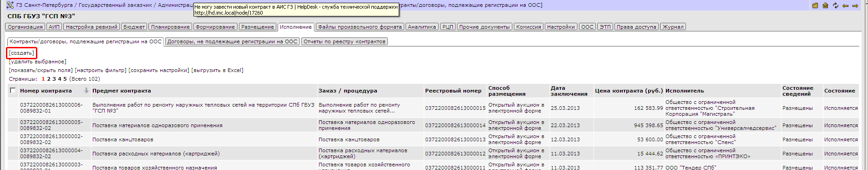Image resolution: width=868 pixels, height=170 pixels.
Task: Click the Реестровый номер column header
Action: pyautogui.click(x=453, y=91)
